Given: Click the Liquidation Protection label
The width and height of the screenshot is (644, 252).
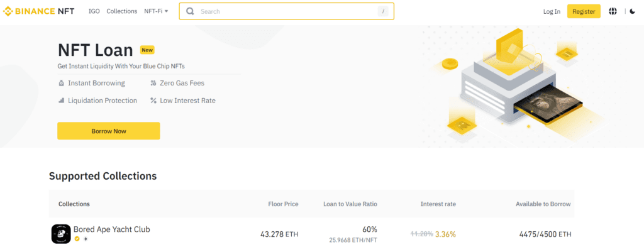Looking at the screenshot, I should pos(103,101).
